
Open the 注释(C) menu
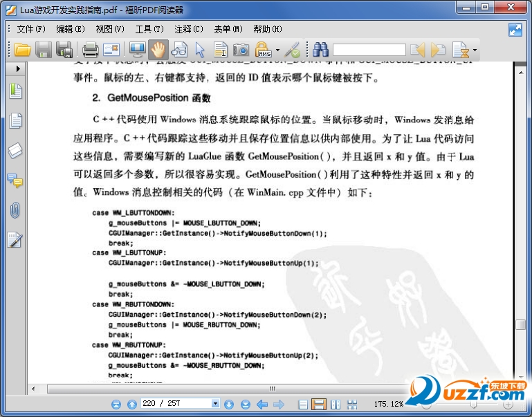[189, 29]
